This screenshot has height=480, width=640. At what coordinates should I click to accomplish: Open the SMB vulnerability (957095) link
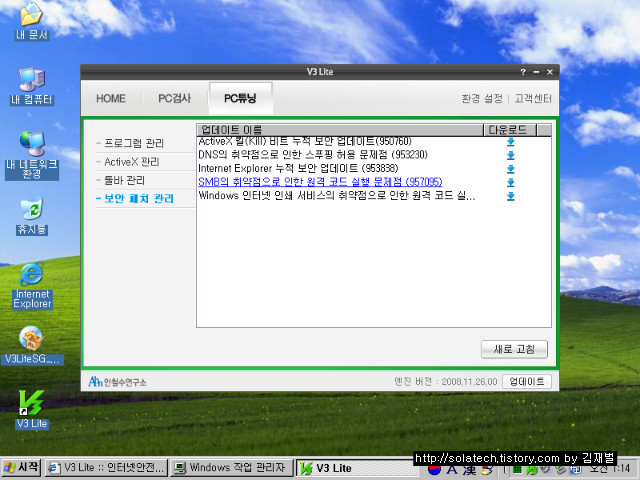click(320, 182)
